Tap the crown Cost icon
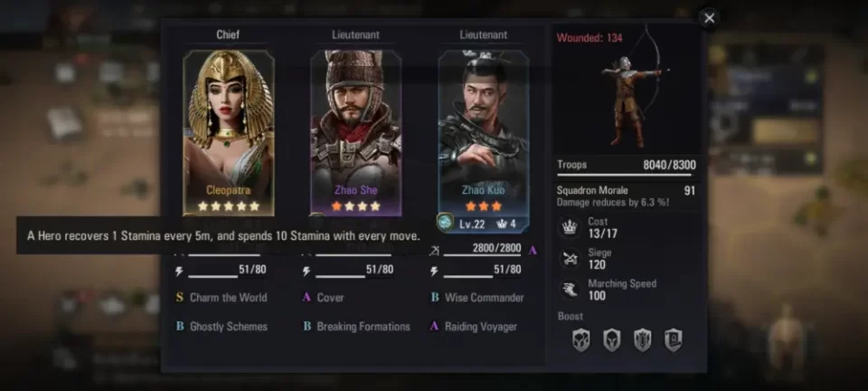 click(x=569, y=227)
